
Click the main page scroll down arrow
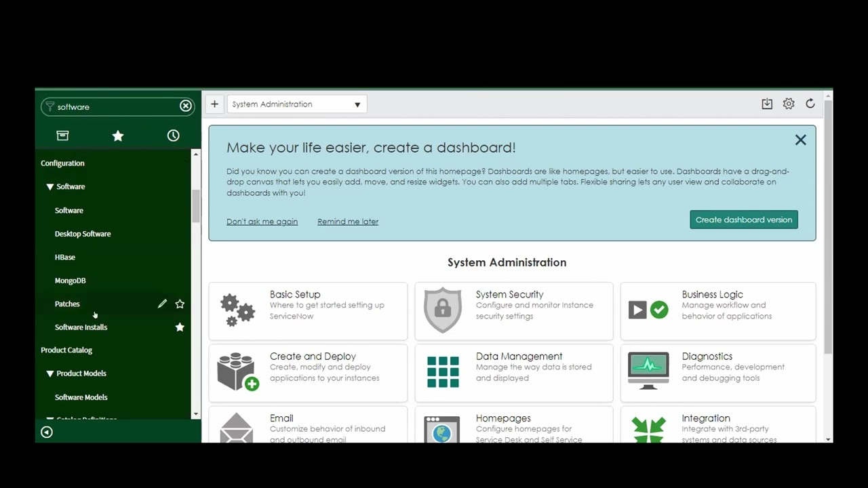tap(828, 439)
